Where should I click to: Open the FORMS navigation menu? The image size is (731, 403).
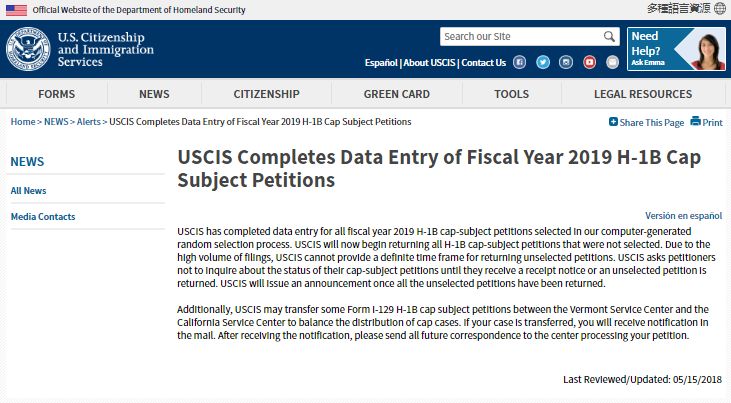pyautogui.click(x=57, y=94)
